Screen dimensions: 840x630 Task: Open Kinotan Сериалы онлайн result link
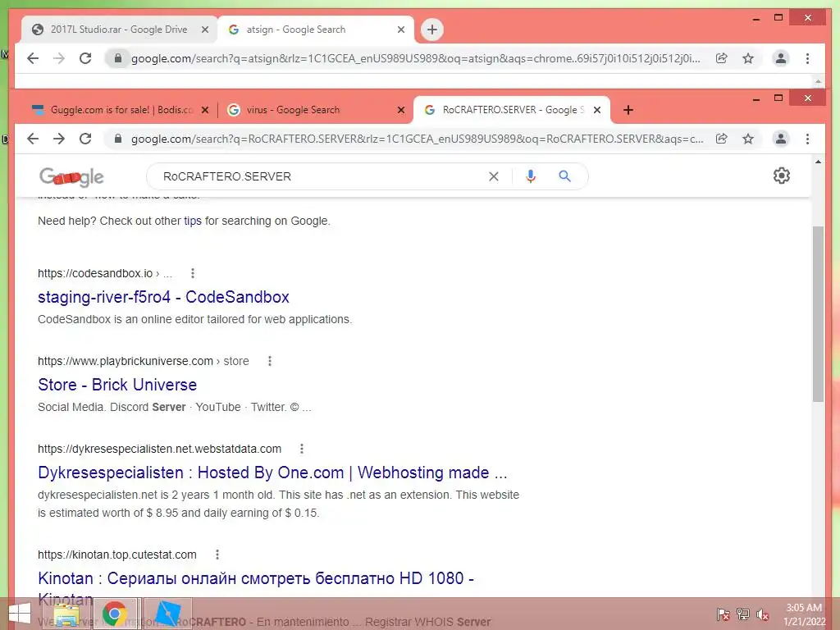(x=256, y=578)
